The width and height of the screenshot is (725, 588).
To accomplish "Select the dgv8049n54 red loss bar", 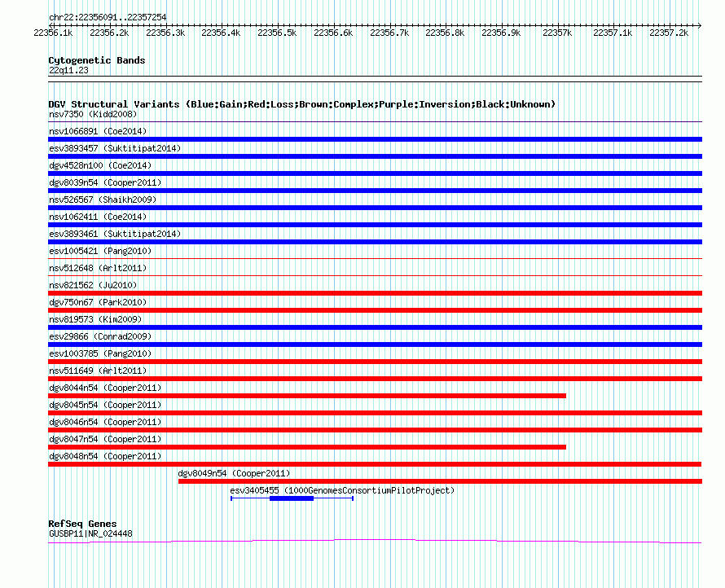I will (x=440, y=481).
